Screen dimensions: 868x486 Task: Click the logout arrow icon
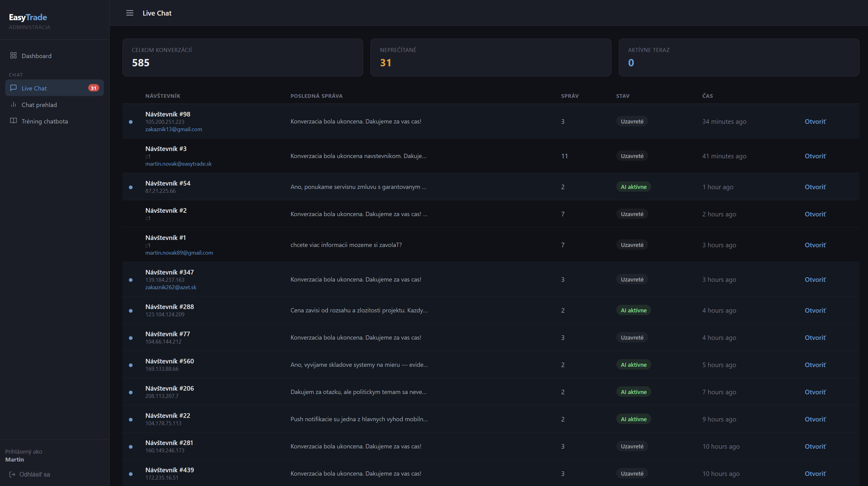tap(12, 474)
